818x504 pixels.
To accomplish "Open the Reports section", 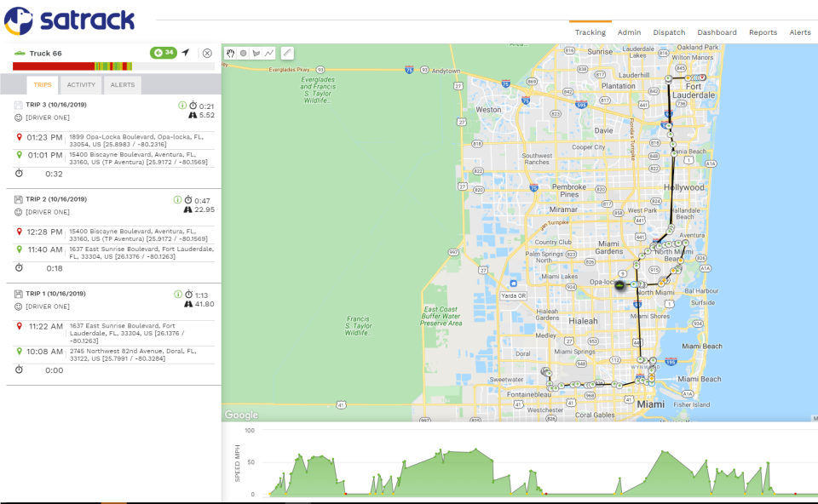I will (763, 32).
